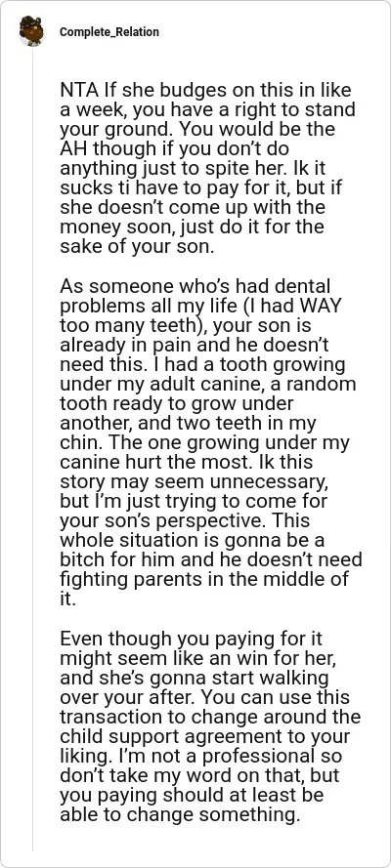Open the Complete_Relation user avatar
This screenshot has height=868, width=391.
32,31
